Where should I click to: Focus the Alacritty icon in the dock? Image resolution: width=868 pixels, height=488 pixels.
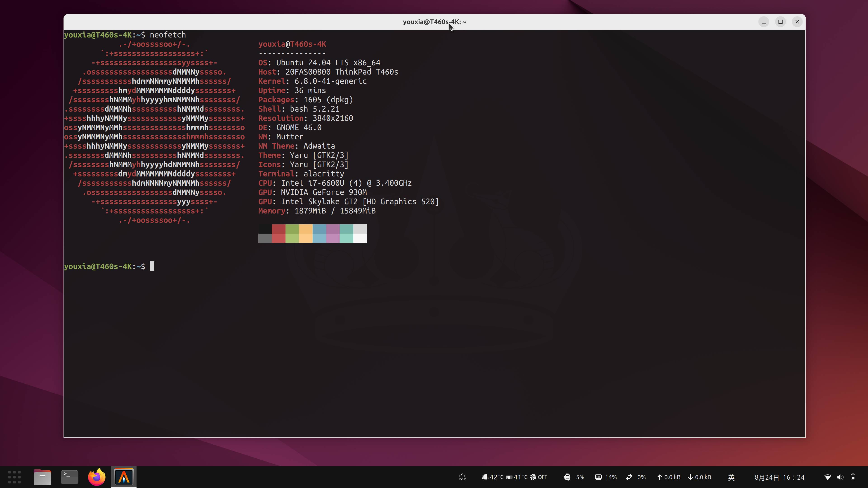coord(124,477)
